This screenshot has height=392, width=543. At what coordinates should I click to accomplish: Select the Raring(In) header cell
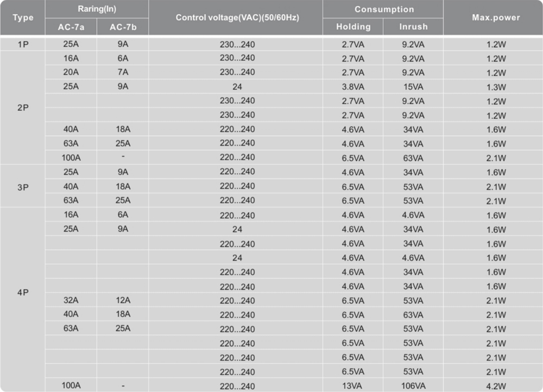coord(97,9)
